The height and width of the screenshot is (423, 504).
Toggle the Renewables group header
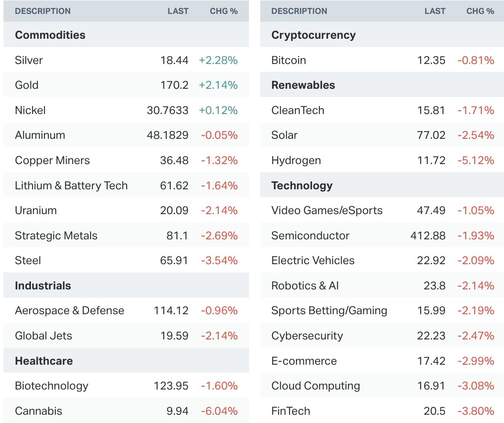click(303, 85)
